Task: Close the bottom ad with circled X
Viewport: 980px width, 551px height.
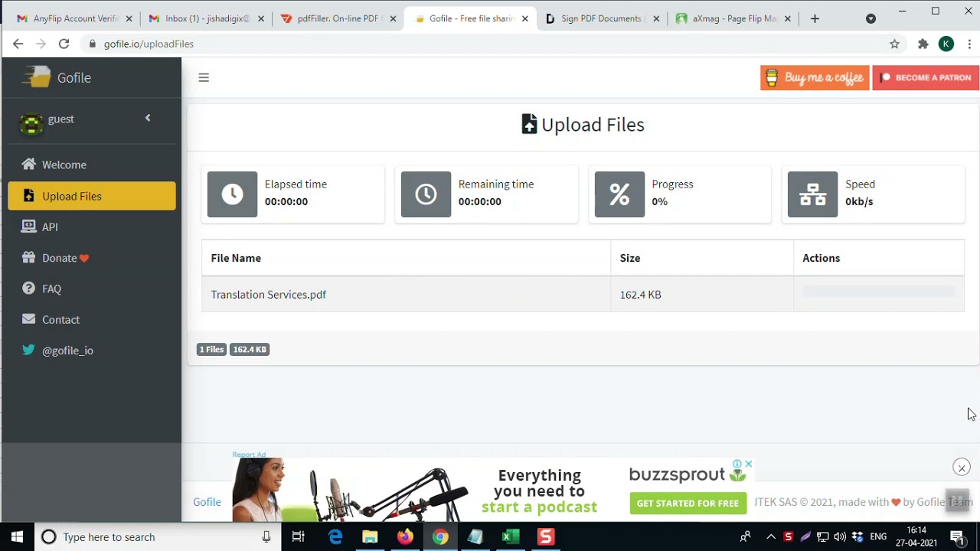Action: [962, 467]
